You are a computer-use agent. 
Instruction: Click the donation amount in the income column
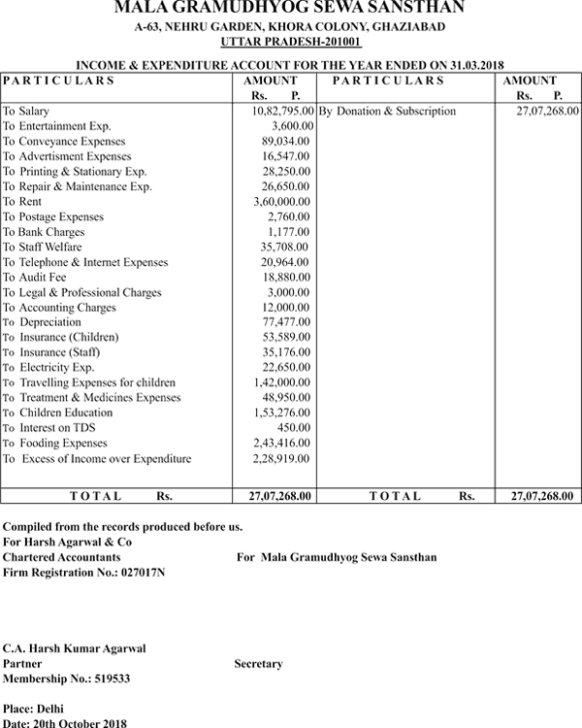point(548,111)
